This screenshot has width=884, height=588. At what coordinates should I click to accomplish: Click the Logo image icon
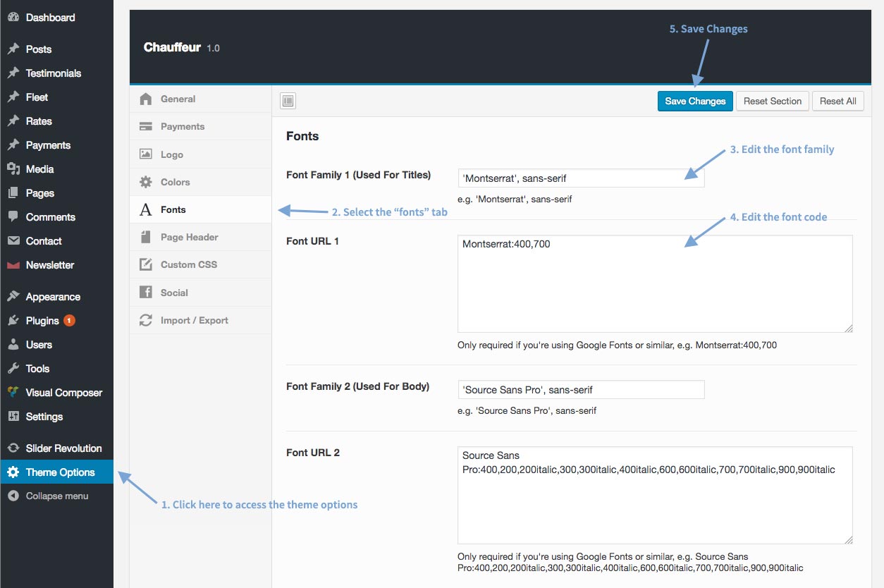click(146, 154)
